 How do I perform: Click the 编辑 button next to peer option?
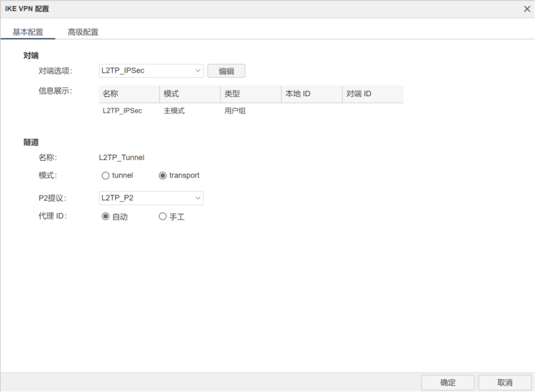(x=226, y=71)
